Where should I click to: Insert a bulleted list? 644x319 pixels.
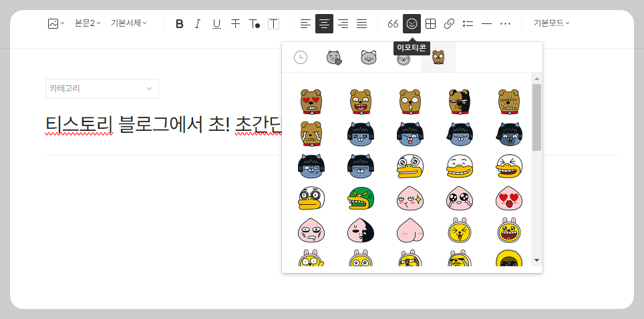click(468, 24)
